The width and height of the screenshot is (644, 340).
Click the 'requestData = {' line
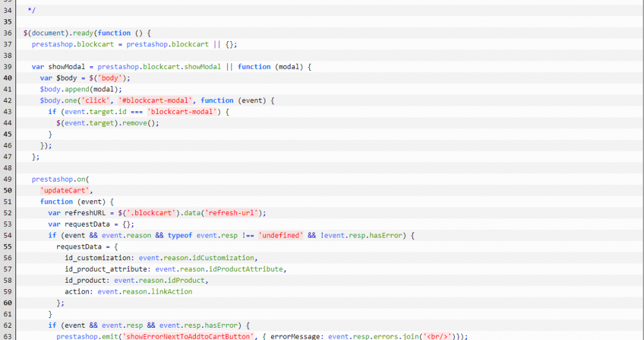click(x=87, y=247)
